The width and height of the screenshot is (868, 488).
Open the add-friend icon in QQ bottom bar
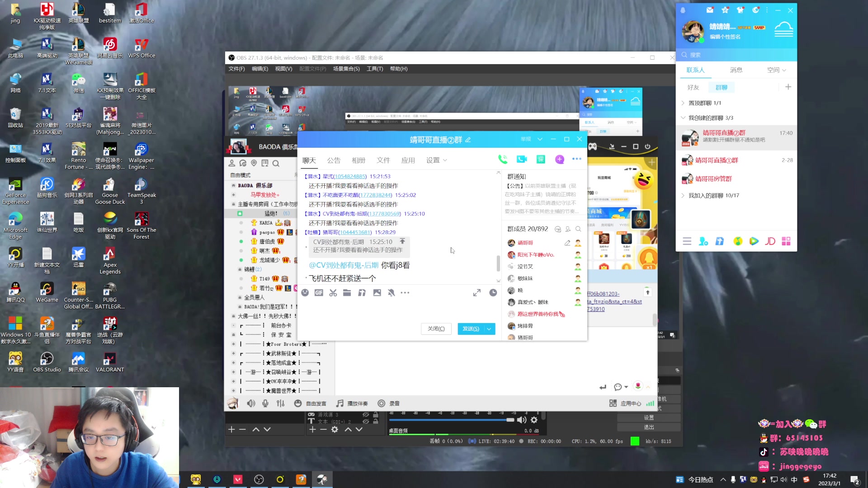703,241
